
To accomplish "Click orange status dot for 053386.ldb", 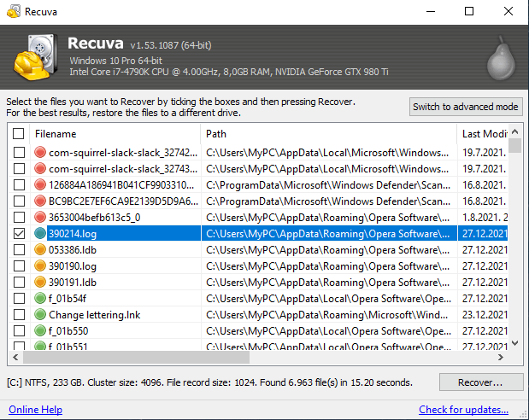I will 40,249.
